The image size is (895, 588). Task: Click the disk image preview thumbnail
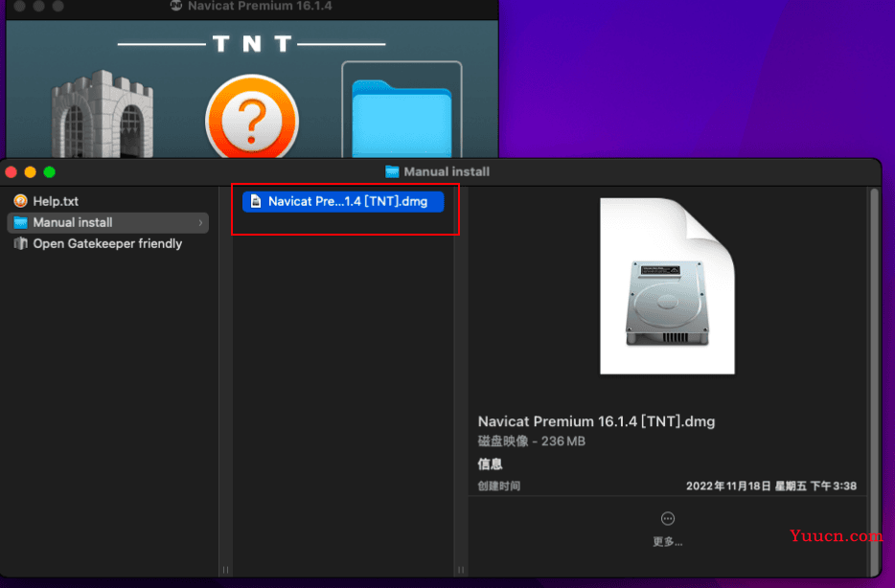click(667, 286)
